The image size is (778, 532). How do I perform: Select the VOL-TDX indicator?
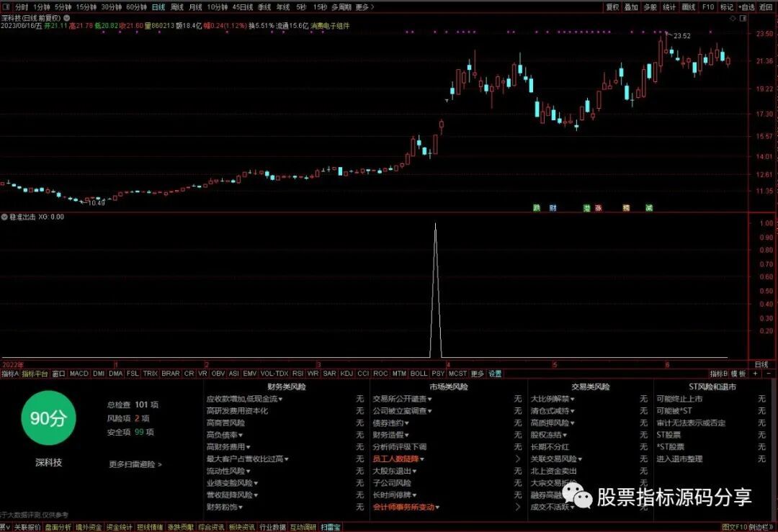pyautogui.click(x=274, y=374)
